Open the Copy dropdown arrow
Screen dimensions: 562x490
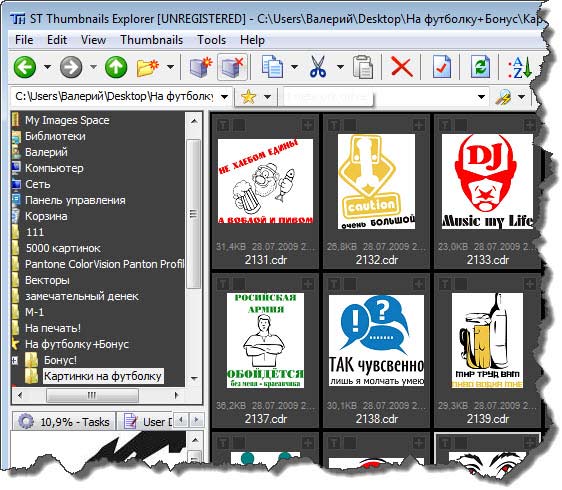pyautogui.click(x=294, y=67)
